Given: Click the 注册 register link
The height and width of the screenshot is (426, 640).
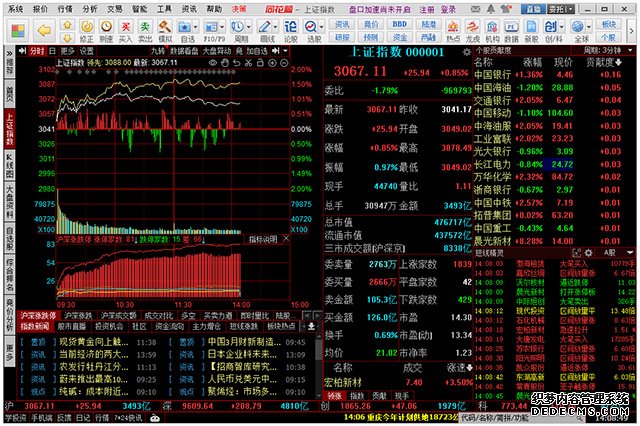Looking at the screenshot, I should point(427,9).
